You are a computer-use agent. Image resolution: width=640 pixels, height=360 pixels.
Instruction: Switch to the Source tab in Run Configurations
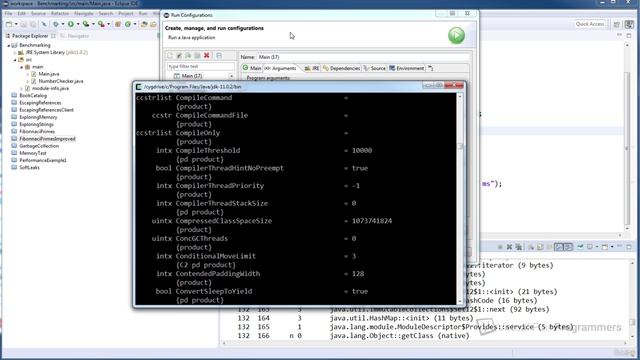(374, 68)
